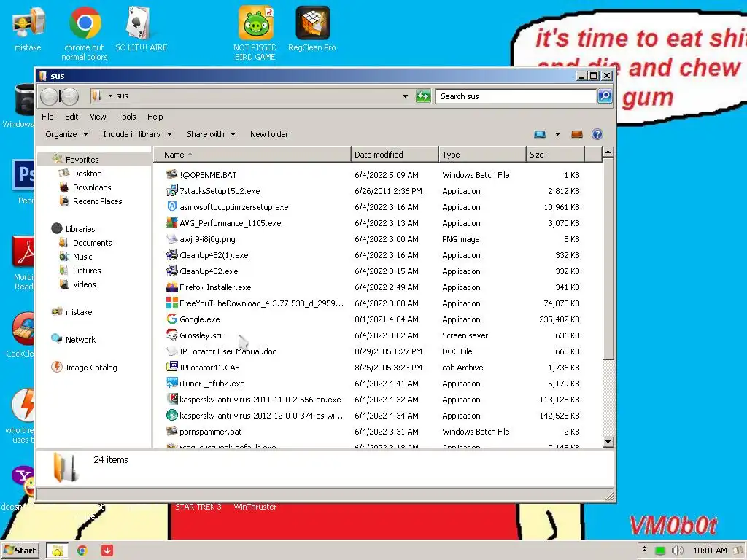Click the taskbar volume speaker icon
Screen dimensions: 747x560
(x=677, y=551)
